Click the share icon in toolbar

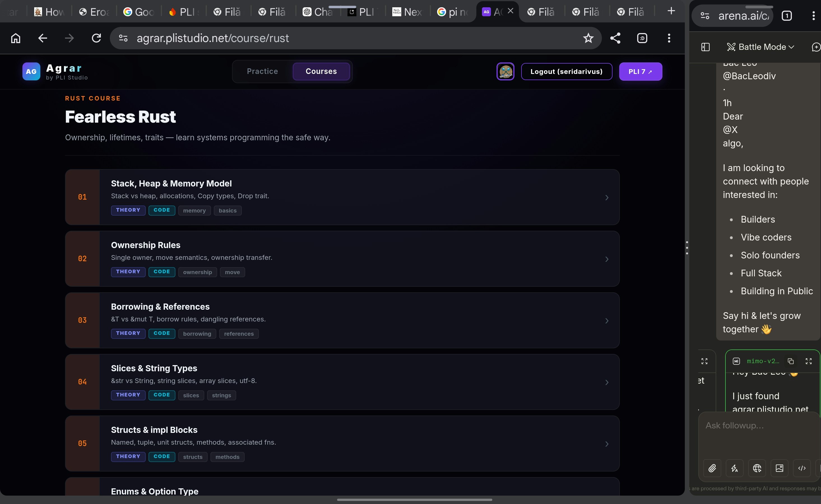pyautogui.click(x=615, y=38)
